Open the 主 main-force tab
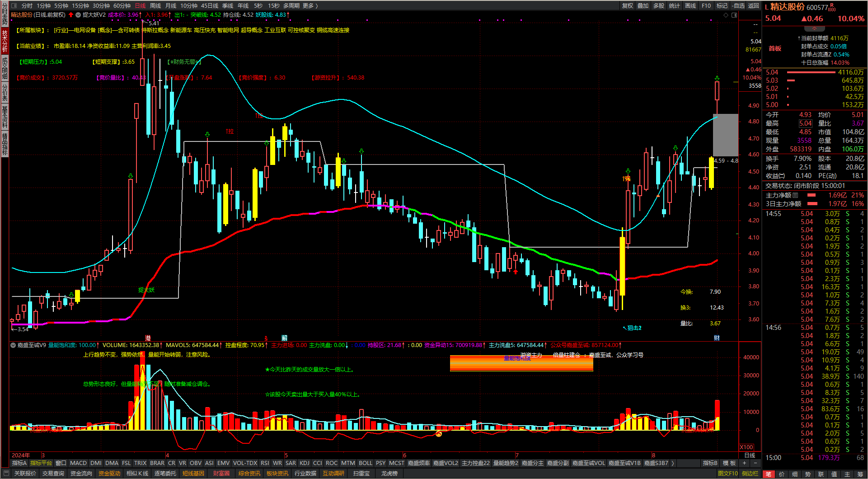The image size is (868, 479). point(847,474)
